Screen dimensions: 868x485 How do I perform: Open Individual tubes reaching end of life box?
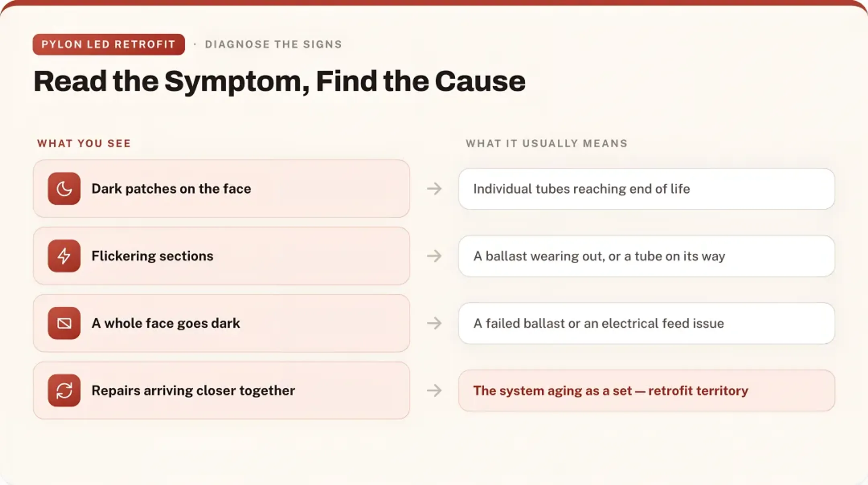pyautogui.click(x=647, y=189)
